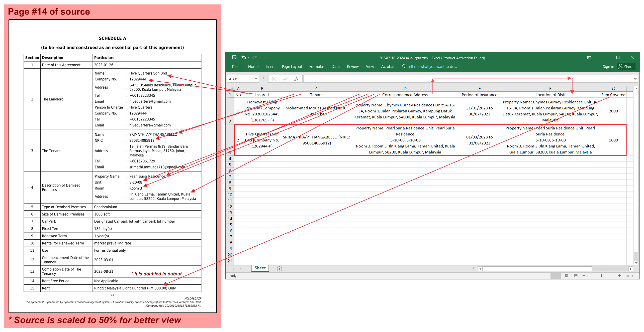644x332 pixels.
Task: Click the Save icon in Excel title bar
Action: (234, 58)
